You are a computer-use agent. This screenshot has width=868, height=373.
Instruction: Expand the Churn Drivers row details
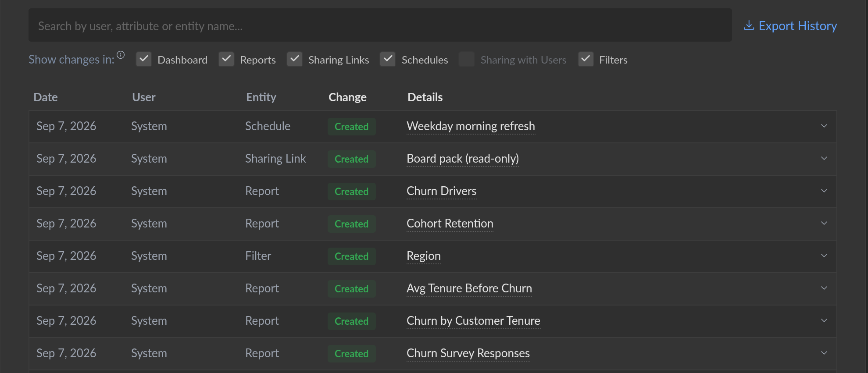coord(824,191)
